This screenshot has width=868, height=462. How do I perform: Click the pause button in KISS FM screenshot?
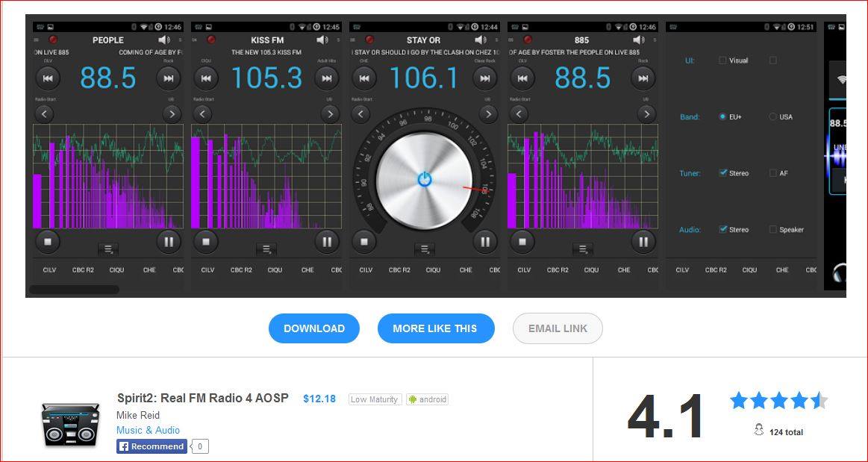pos(327,241)
